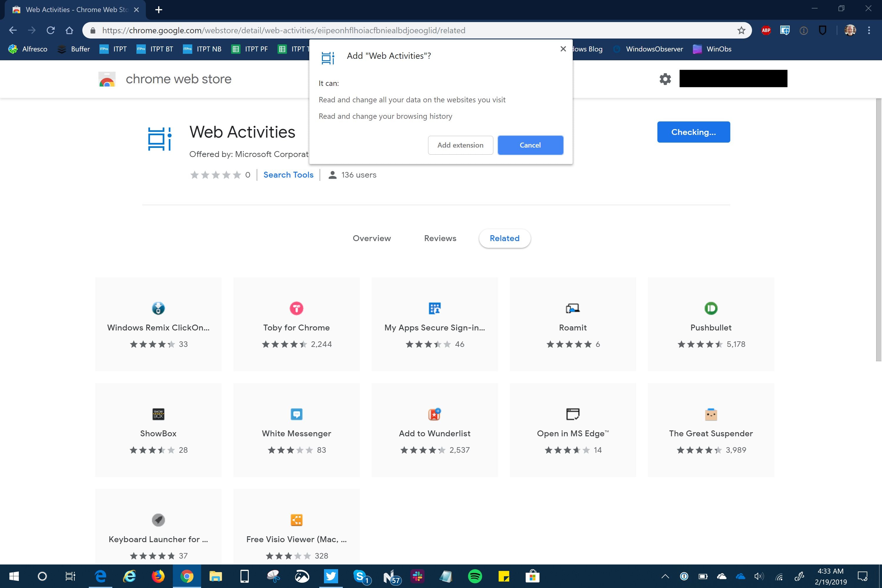Open the Microsoft Store on the taskbar
Screen dimensions: 882x588
coord(532,576)
